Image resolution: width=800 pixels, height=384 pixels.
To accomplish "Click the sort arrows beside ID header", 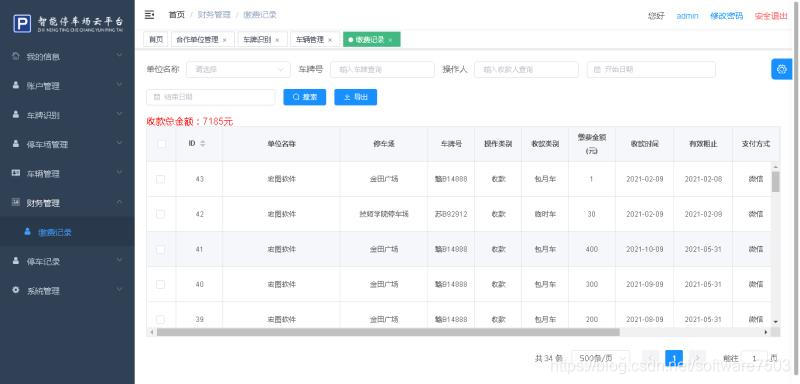I will [x=203, y=144].
